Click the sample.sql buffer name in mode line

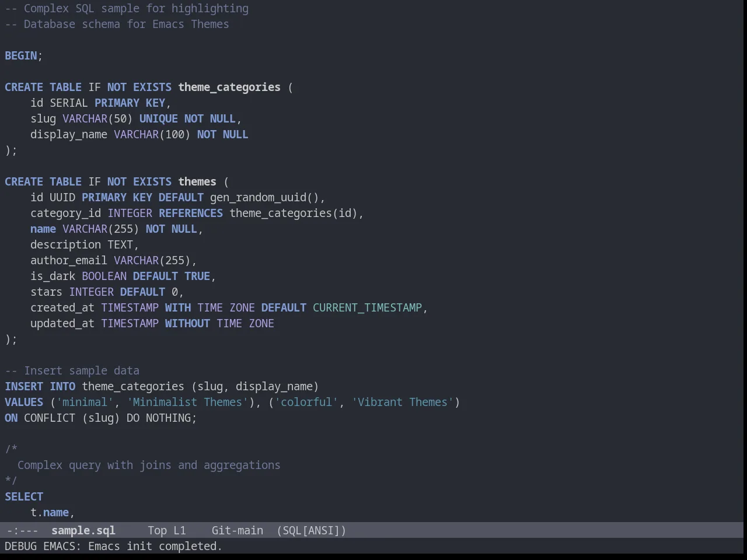click(x=83, y=530)
